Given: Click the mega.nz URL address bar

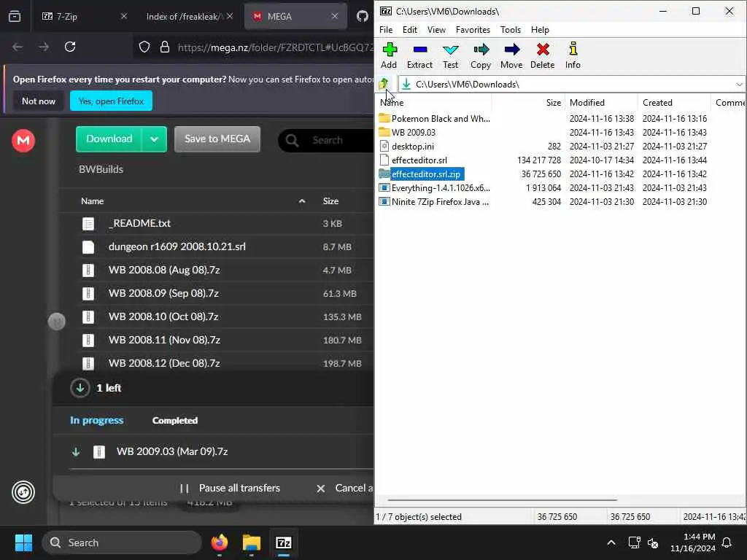Looking at the screenshot, I should [275, 47].
